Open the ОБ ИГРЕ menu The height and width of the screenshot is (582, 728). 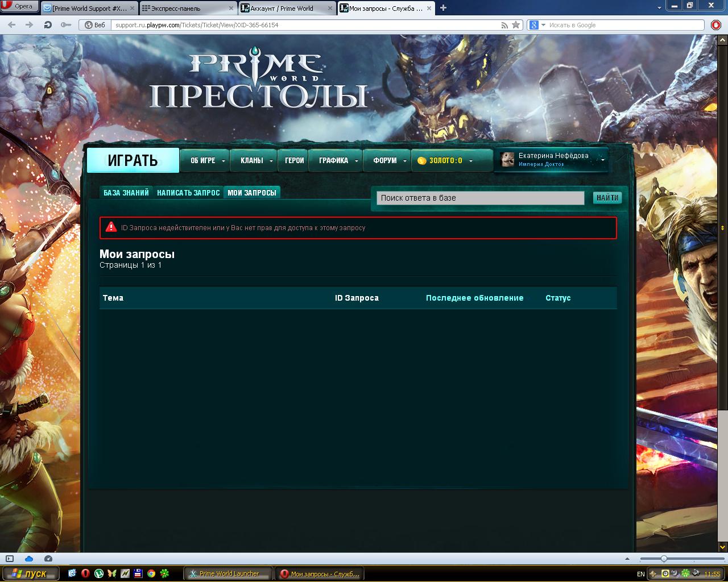click(x=203, y=161)
